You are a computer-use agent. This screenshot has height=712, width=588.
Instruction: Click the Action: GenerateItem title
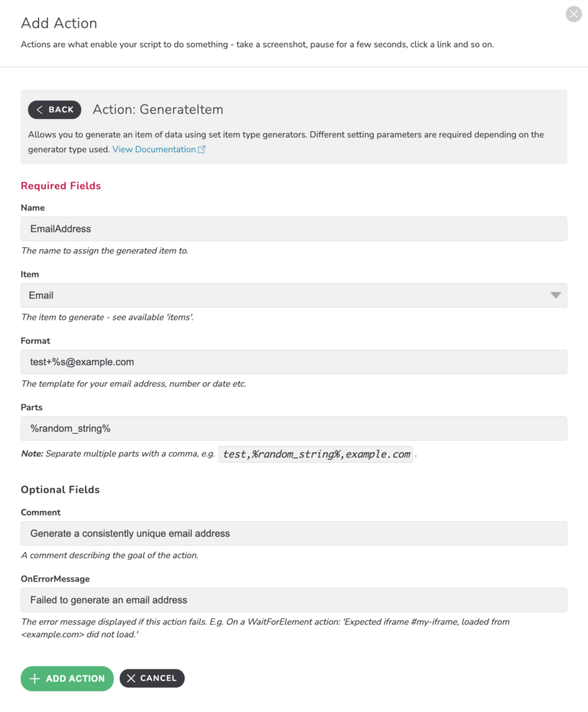coord(158,109)
